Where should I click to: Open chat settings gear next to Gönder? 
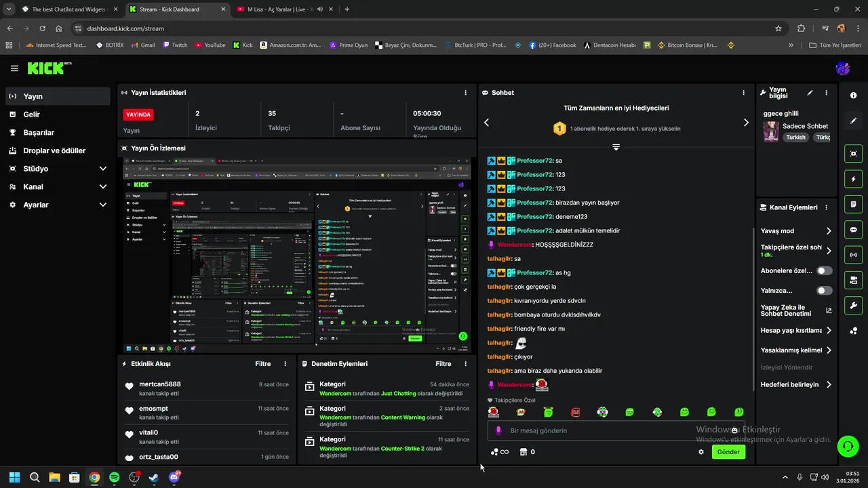[701, 452]
